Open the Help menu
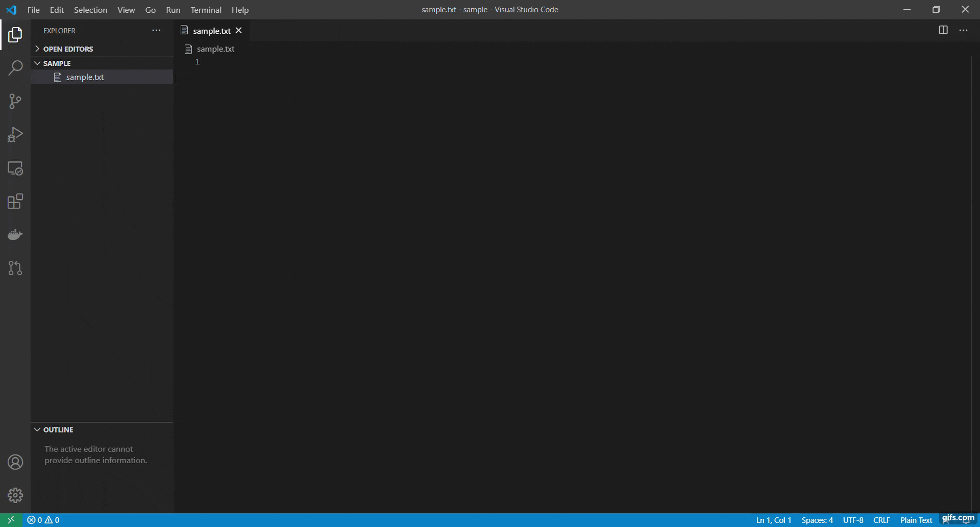980x527 pixels. pyautogui.click(x=240, y=10)
